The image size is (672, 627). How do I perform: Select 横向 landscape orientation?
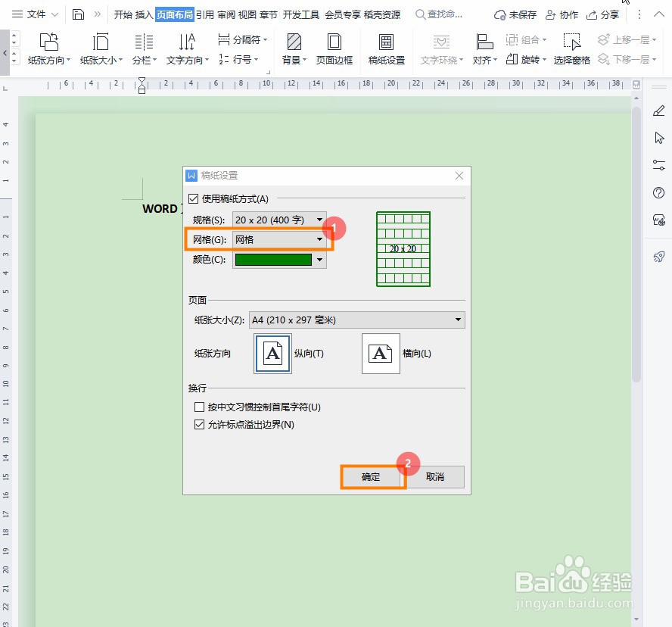pos(381,354)
